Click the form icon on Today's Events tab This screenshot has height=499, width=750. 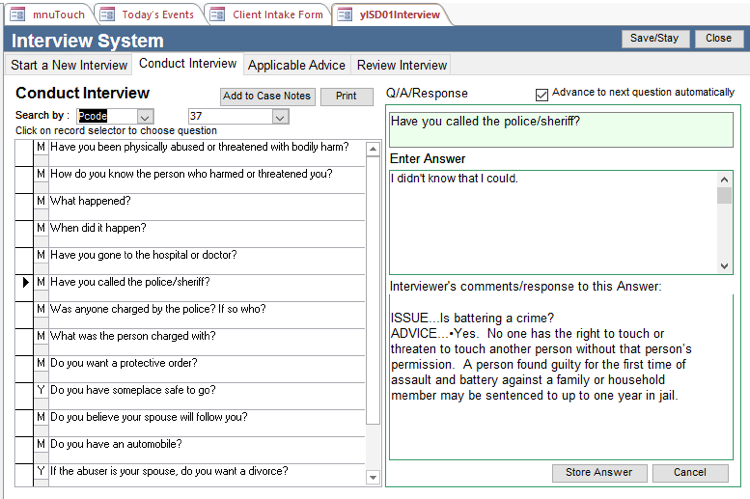click(x=108, y=15)
